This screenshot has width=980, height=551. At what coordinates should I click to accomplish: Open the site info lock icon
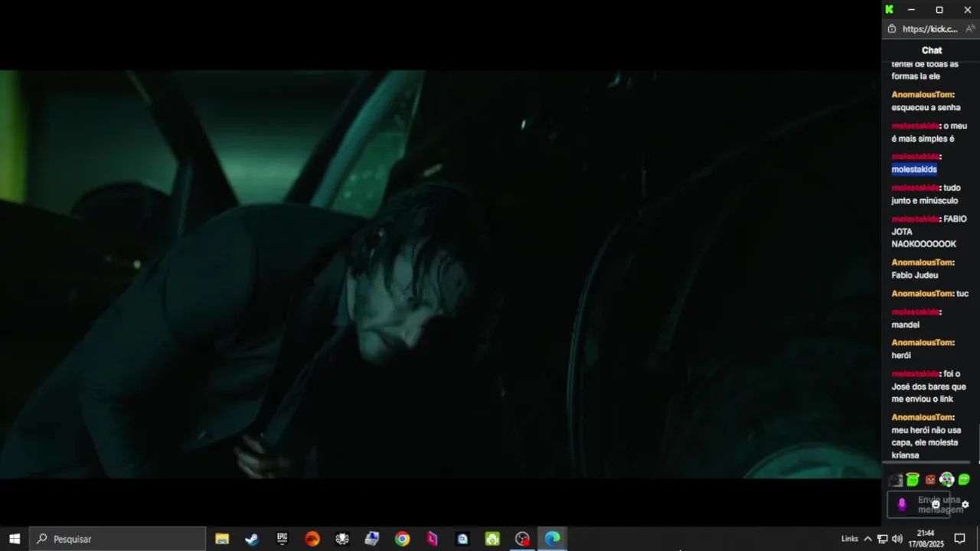click(892, 29)
